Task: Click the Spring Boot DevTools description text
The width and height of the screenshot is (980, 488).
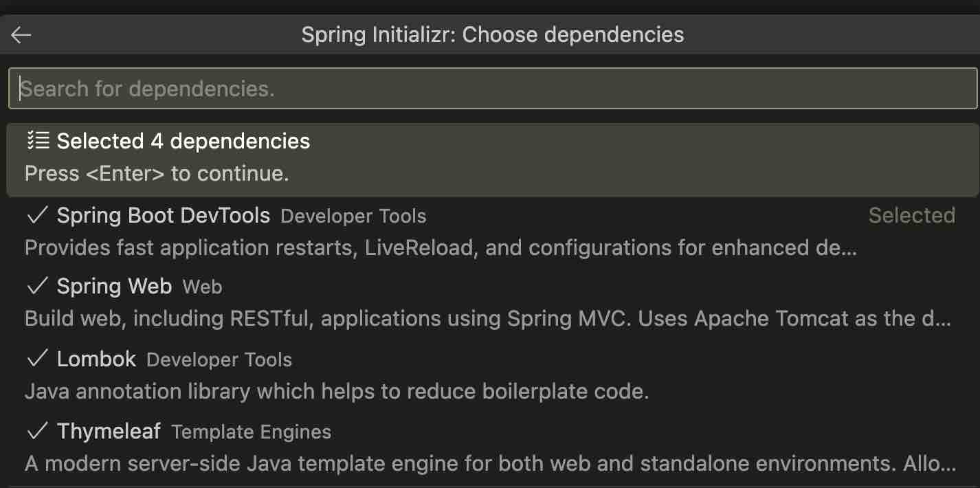Action: 440,247
